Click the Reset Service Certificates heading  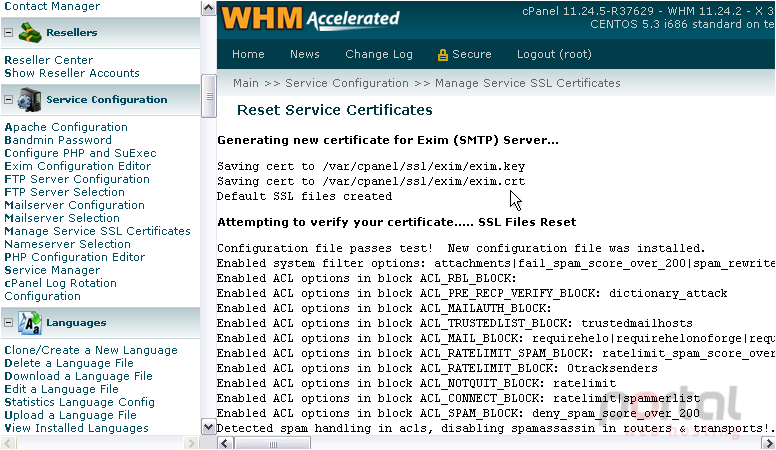335,110
